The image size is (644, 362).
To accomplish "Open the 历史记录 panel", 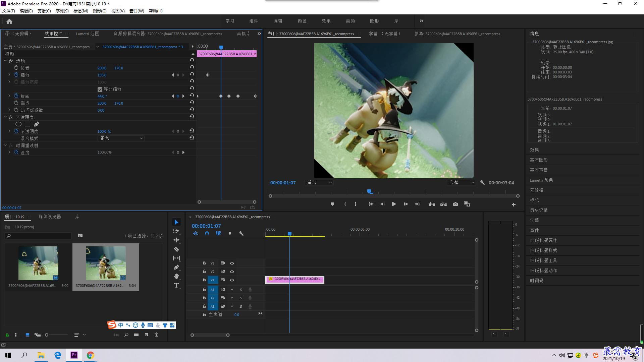I will 539,210.
